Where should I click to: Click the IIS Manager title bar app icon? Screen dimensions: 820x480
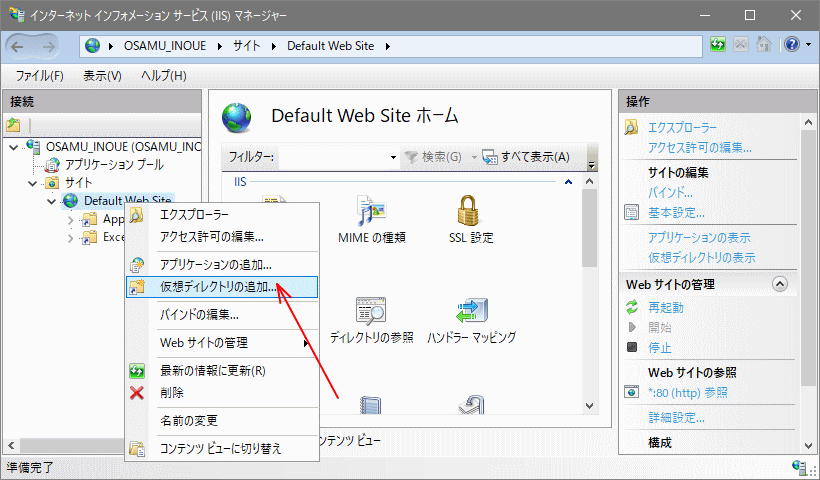click(x=16, y=15)
